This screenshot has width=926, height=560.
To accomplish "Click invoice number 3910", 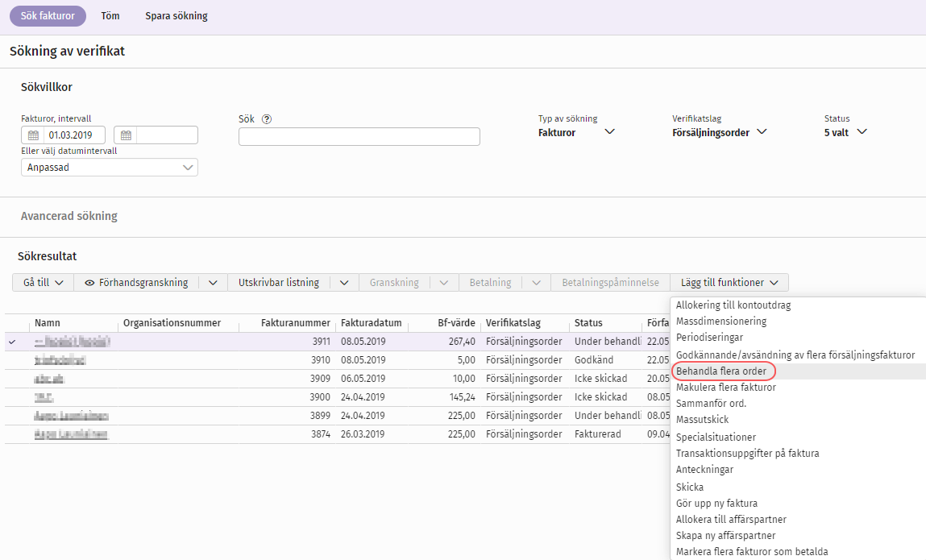I will click(x=321, y=359).
